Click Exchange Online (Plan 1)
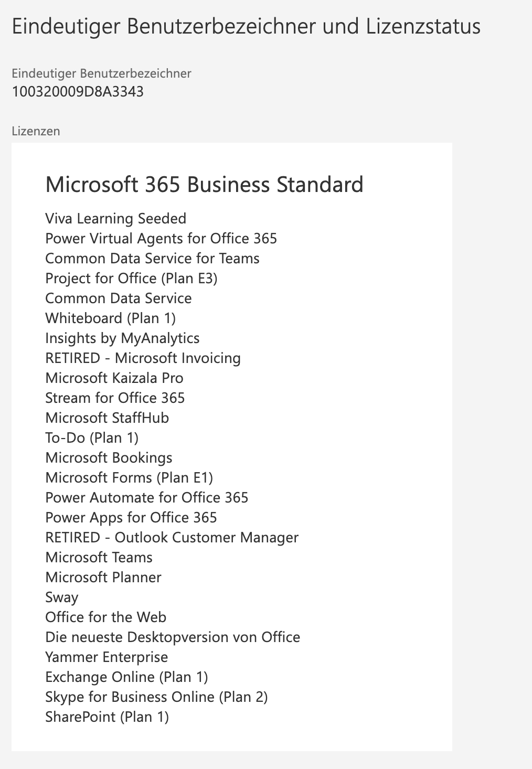Image resolution: width=532 pixels, height=769 pixels. coord(127,677)
